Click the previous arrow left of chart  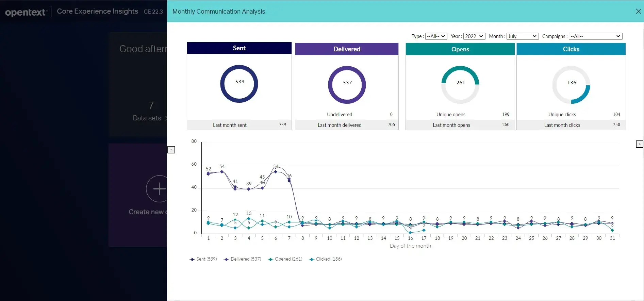171,150
